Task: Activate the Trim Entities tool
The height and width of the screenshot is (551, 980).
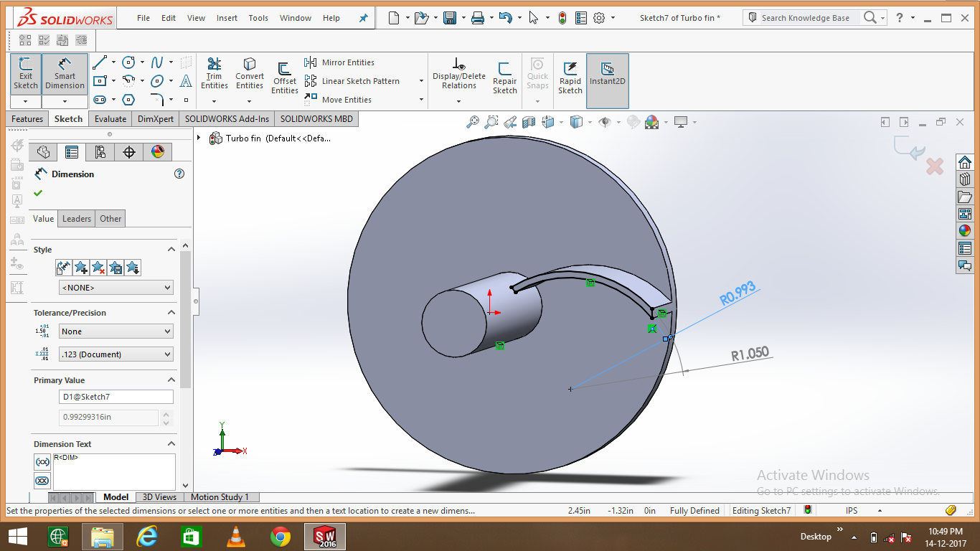Action: (214, 74)
